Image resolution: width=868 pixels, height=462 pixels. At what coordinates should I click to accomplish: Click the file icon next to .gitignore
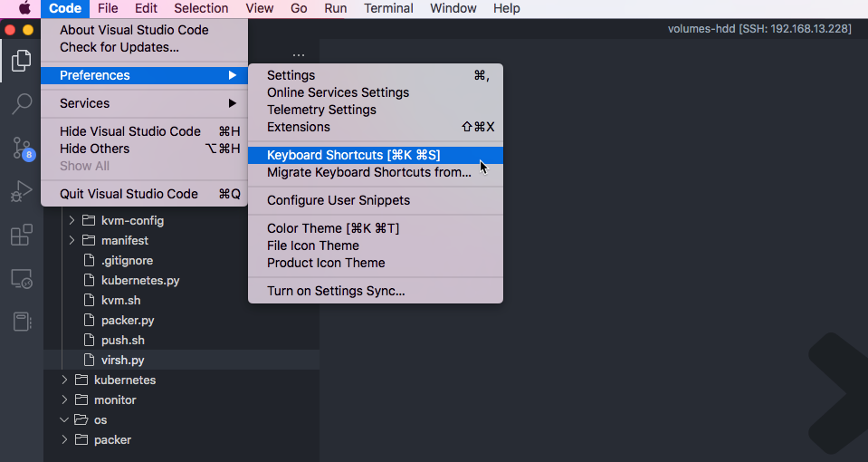(x=89, y=260)
